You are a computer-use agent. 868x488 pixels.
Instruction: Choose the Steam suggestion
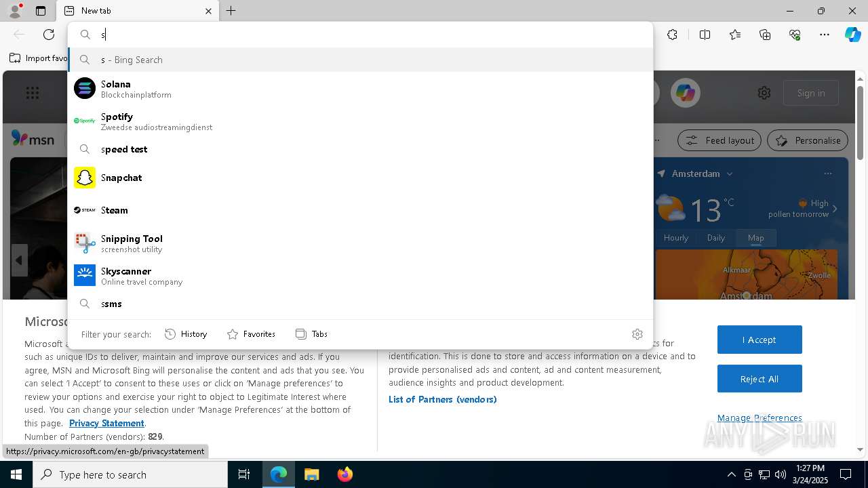click(x=360, y=210)
